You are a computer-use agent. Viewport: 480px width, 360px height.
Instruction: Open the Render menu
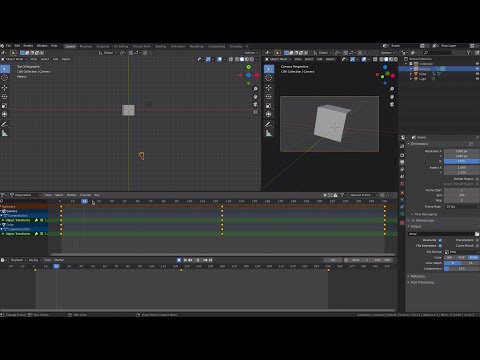coord(28,46)
